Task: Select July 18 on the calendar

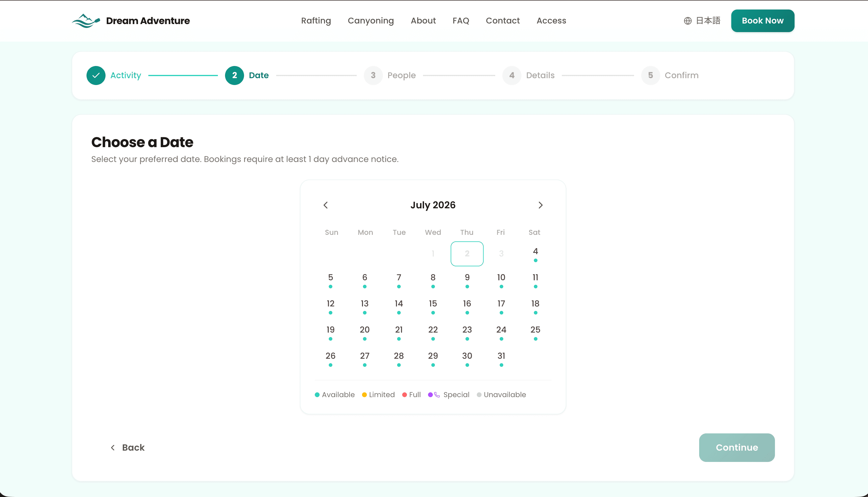Action: tap(535, 306)
